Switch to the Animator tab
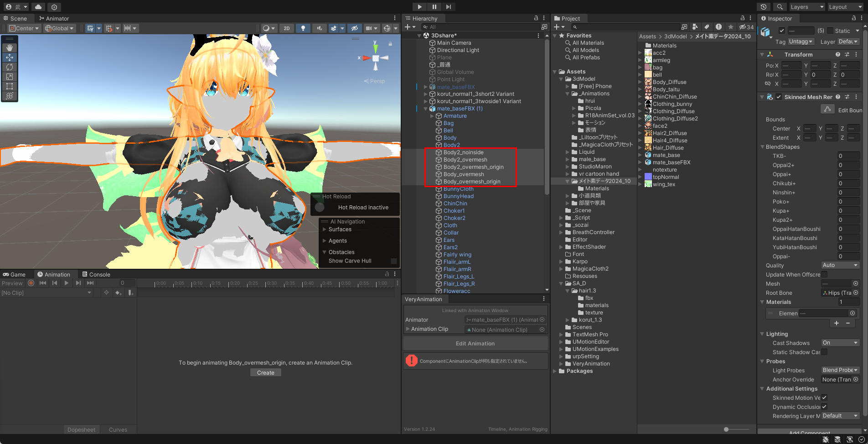 point(54,19)
